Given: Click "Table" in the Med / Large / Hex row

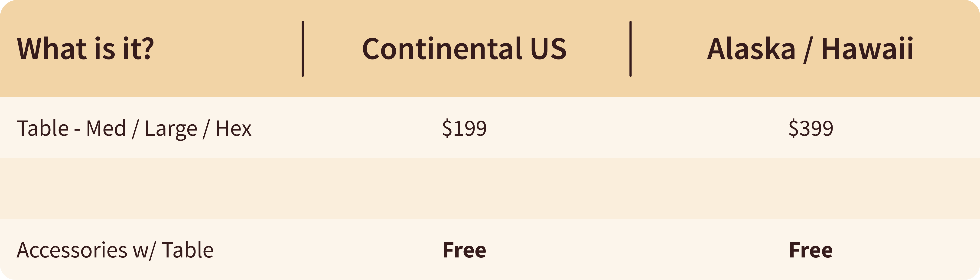Looking at the screenshot, I should [43, 128].
